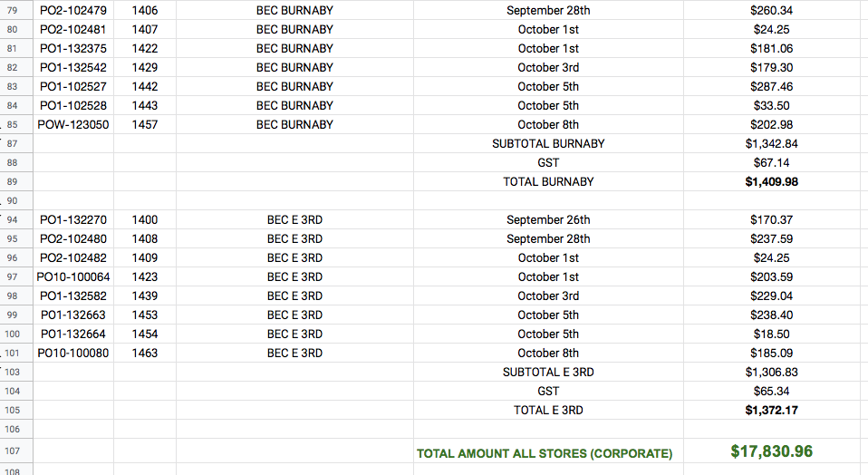Select BEC E 3RD cell in row 100
The image size is (868, 475).
point(294,334)
